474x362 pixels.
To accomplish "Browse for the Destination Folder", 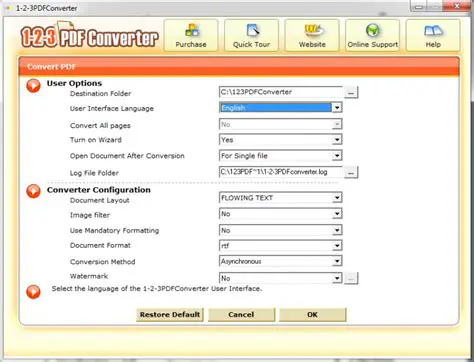I will (x=351, y=92).
